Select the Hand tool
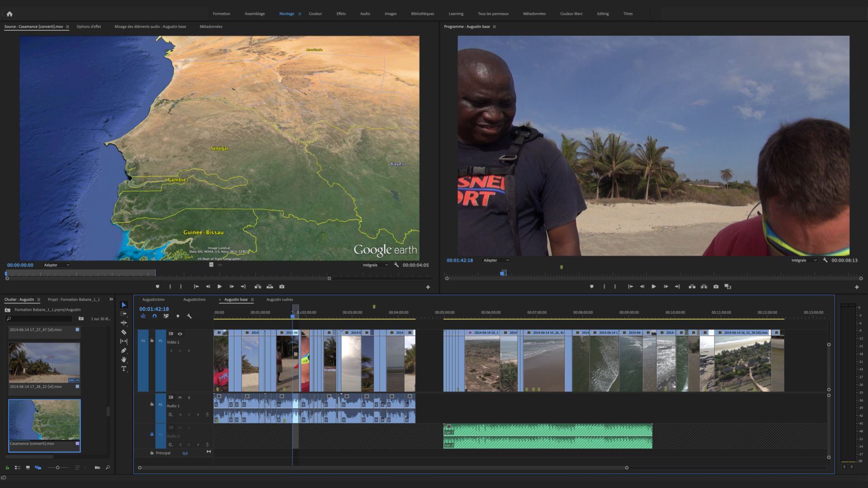 [123, 360]
